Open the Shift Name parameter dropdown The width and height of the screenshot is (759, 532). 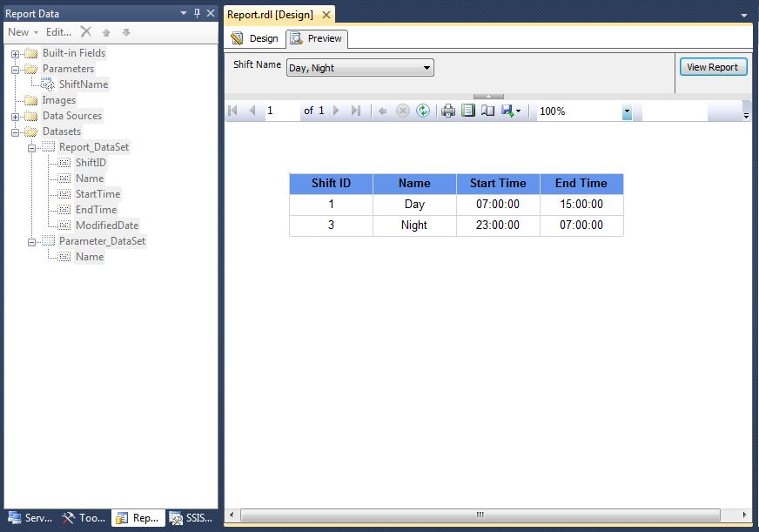click(427, 68)
